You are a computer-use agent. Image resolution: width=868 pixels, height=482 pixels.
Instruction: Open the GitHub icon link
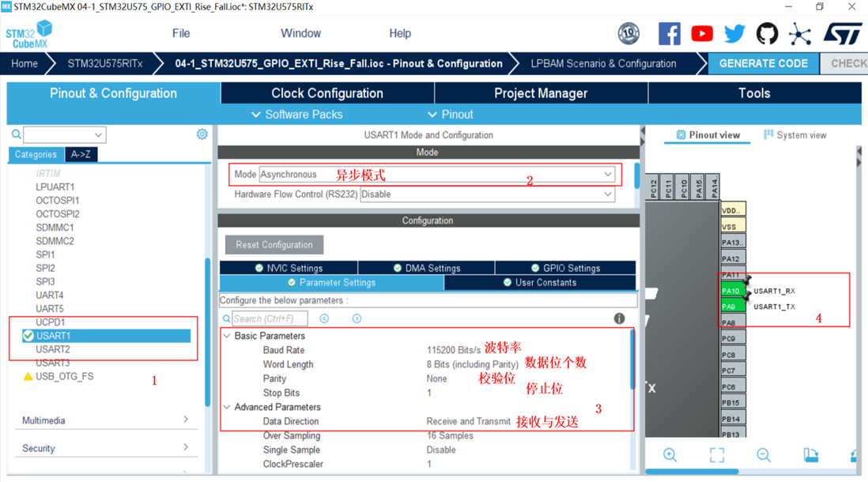coord(768,34)
